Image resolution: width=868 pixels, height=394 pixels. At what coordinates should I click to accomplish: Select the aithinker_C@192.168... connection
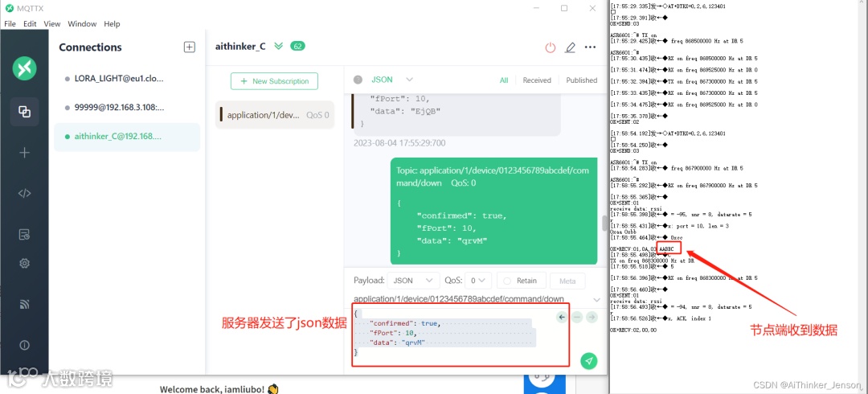[127, 137]
